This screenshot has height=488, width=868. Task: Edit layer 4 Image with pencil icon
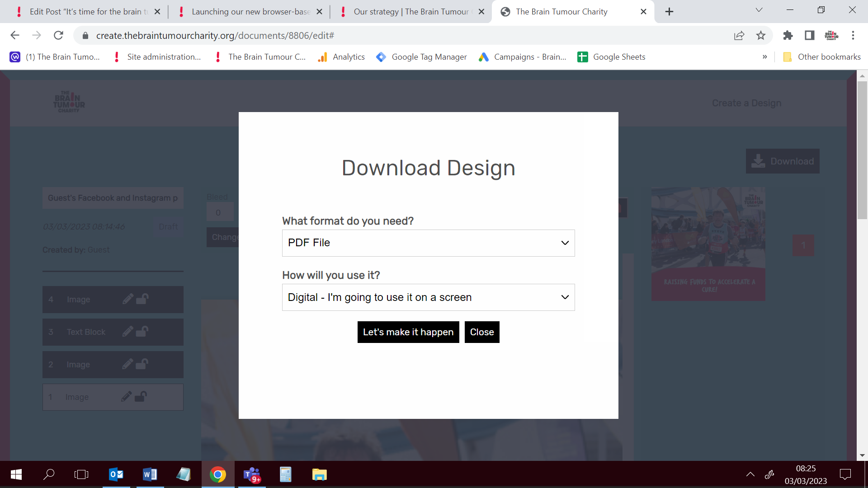(x=128, y=299)
